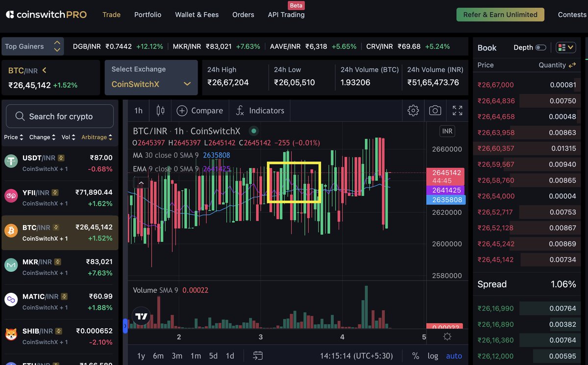Open the 1h interval selector

click(x=139, y=110)
